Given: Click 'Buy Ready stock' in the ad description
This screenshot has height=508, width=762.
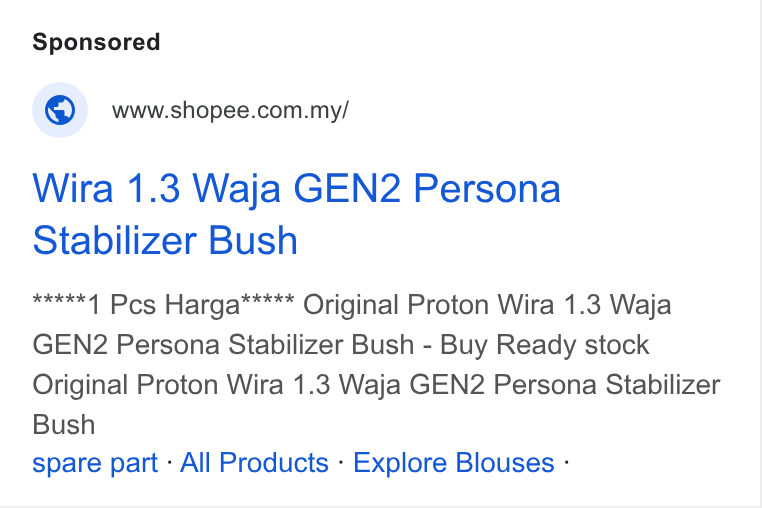Looking at the screenshot, I should coord(544,345).
